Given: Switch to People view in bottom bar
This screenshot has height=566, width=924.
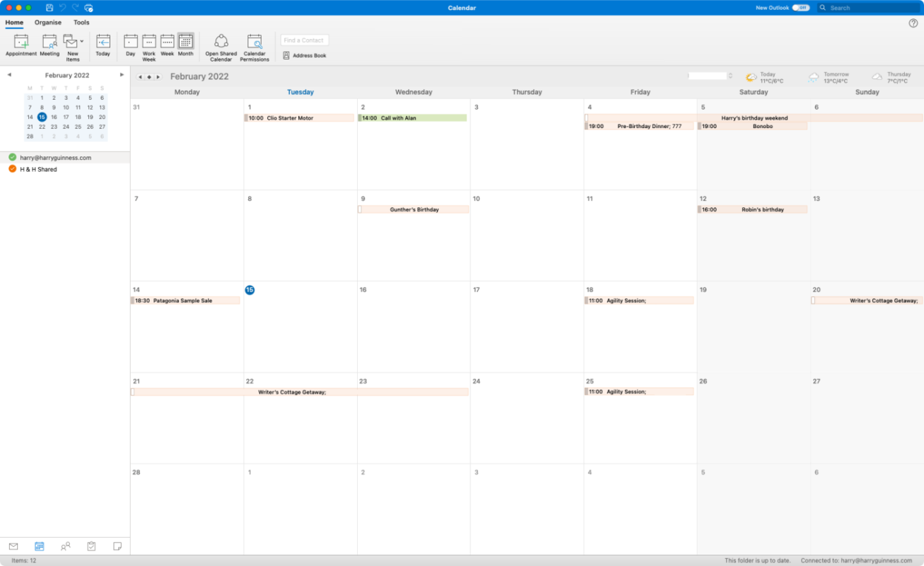Looking at the screenshot, I should 66,546.
